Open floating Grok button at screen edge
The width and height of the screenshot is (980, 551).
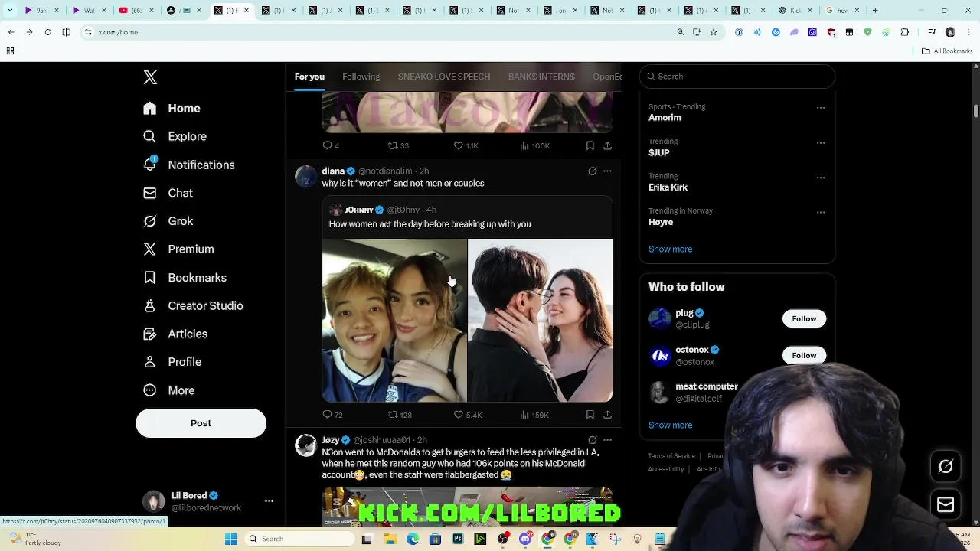click(x=946, y=467)
